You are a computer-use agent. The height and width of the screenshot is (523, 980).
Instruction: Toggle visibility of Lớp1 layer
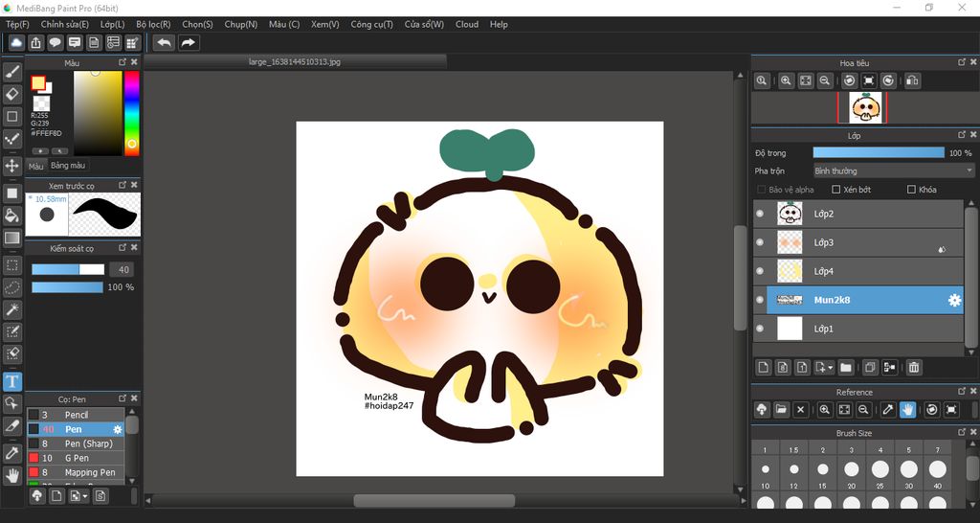click(x=760, y=330)
